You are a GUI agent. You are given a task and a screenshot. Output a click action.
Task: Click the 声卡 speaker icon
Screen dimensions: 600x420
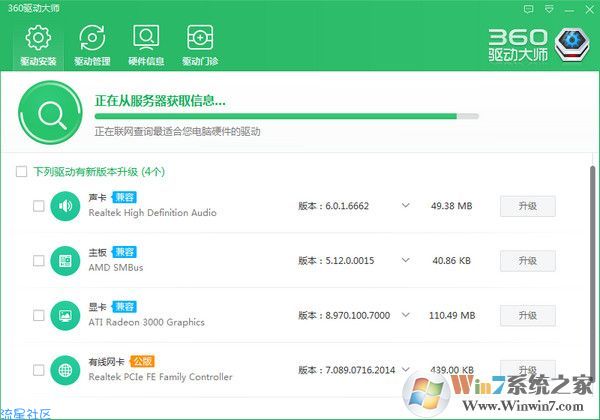click(x=65, y=206)
